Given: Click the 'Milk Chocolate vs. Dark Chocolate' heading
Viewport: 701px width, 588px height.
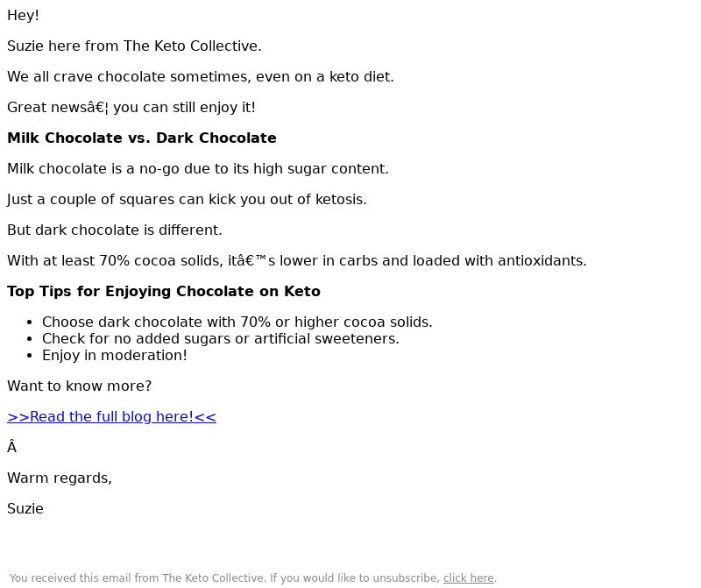Looking at the screenshot, I should point(142,138).
